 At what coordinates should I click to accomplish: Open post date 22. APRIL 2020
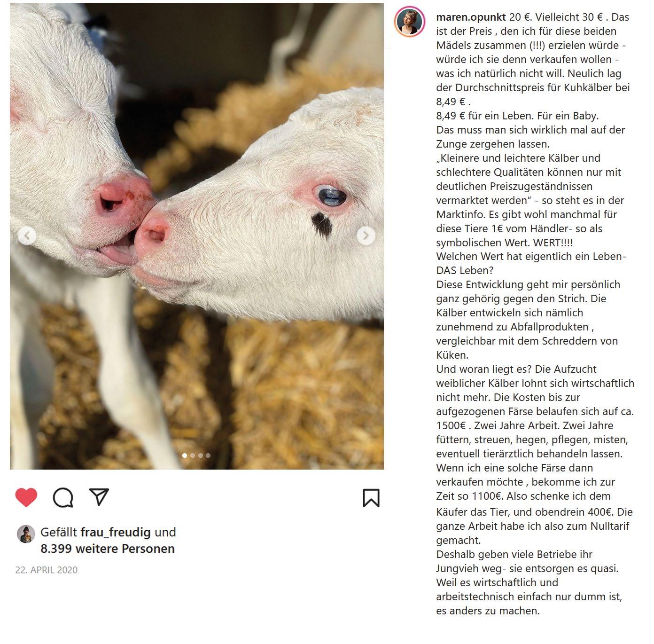click(x=47, y=570)
